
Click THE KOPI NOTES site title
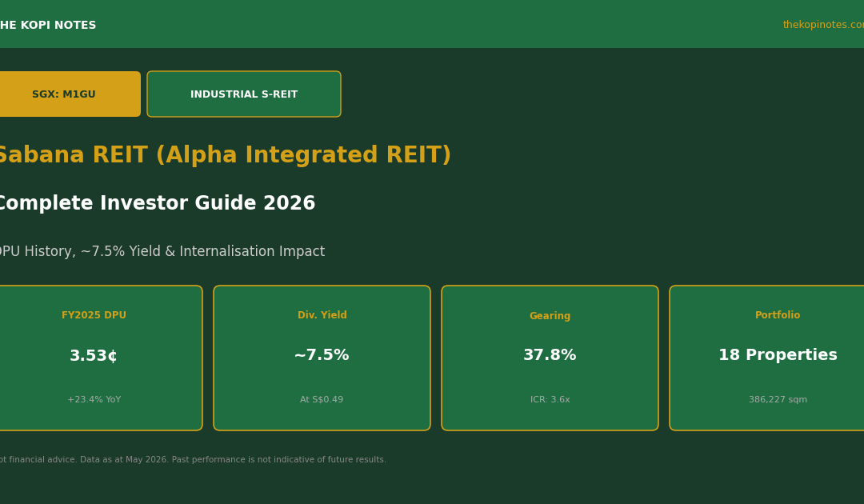coord(47,26)
